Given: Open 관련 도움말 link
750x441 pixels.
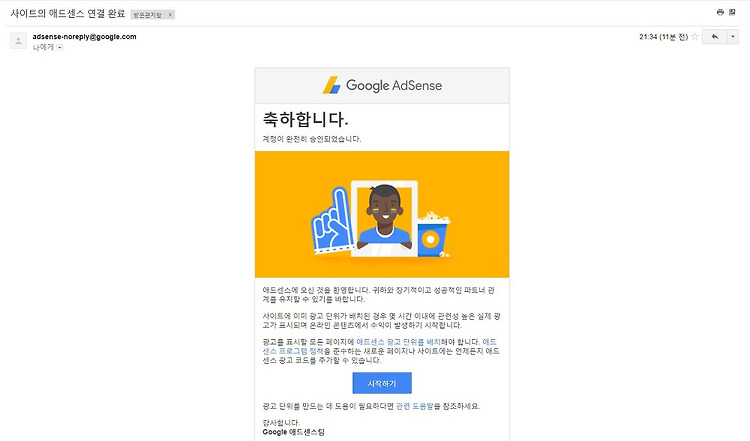Looking at the screenshot, I should coord(415,406).
